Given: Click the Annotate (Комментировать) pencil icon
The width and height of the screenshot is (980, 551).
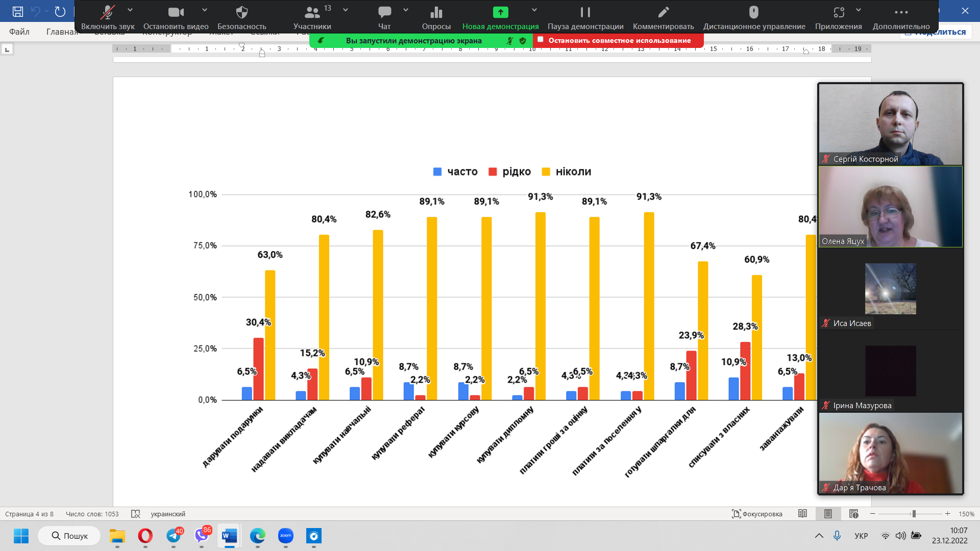Looking at the screenshot, I should 663,12.
